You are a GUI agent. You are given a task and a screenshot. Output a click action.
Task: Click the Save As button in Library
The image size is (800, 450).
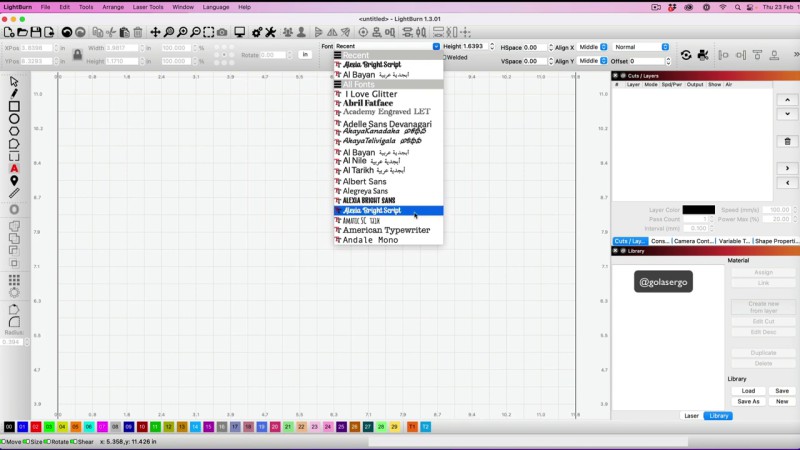click(748, 401)
